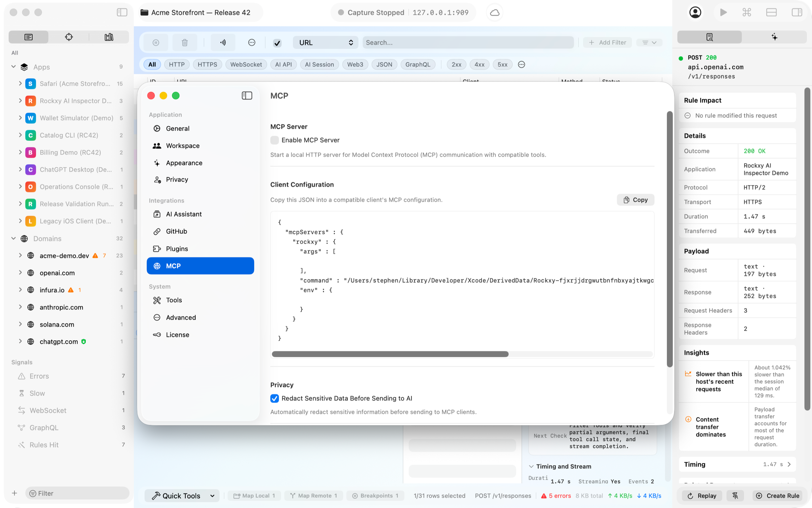Select the crosshair target sidebar tab
Screen dimensions: 812x508
(69, 37)
